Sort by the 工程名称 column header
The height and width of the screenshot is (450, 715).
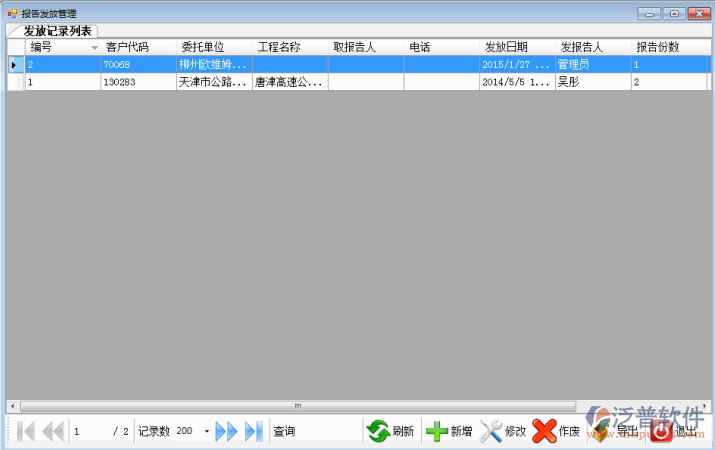290,47
